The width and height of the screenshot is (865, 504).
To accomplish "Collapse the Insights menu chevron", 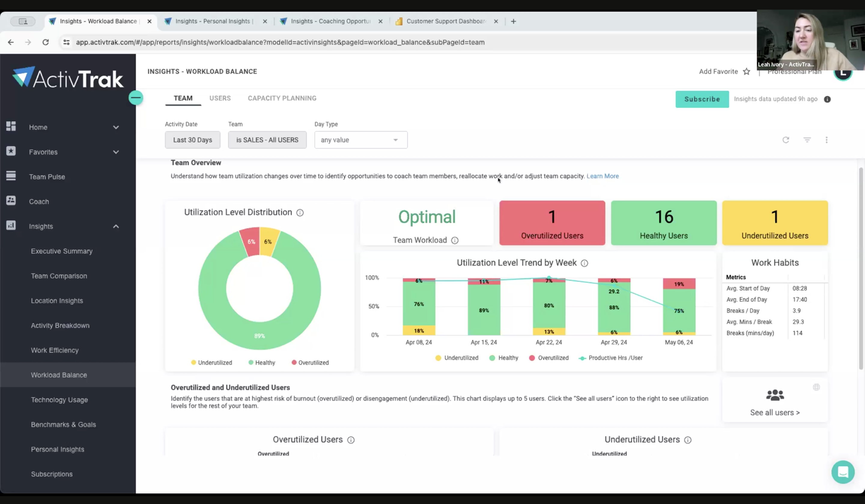I will point(116,226).
